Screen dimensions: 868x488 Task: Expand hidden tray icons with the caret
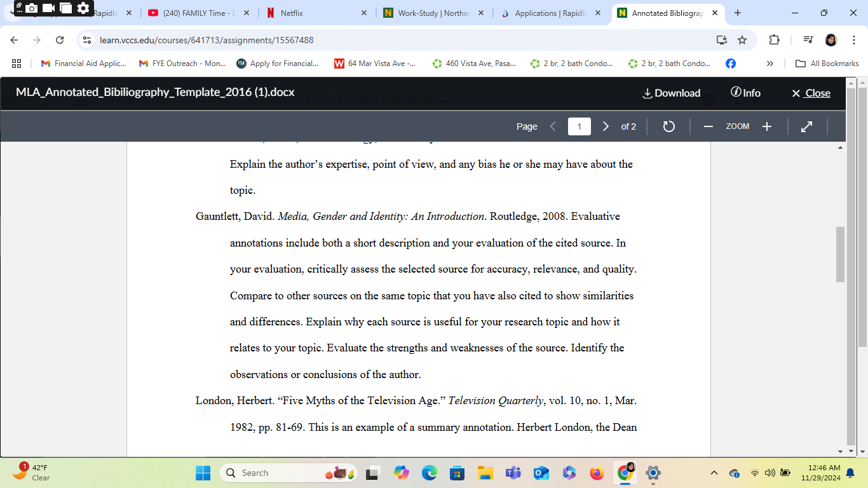coord(714,473)
